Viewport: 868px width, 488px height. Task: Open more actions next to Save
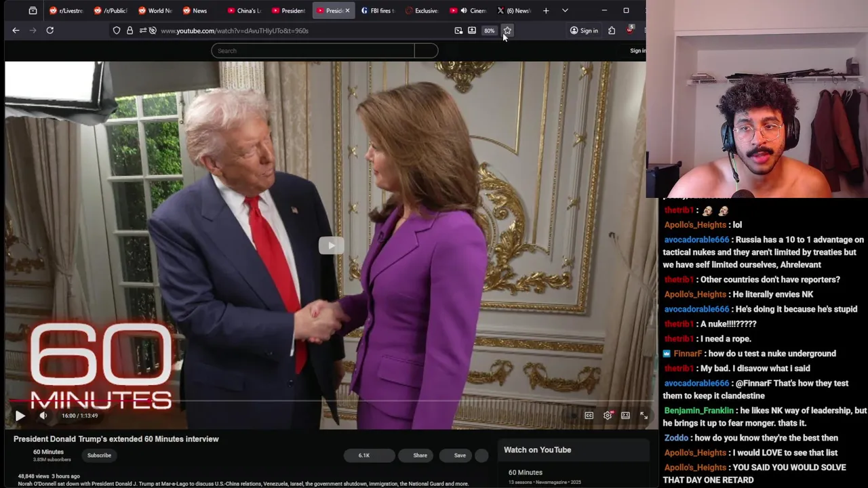482,455
